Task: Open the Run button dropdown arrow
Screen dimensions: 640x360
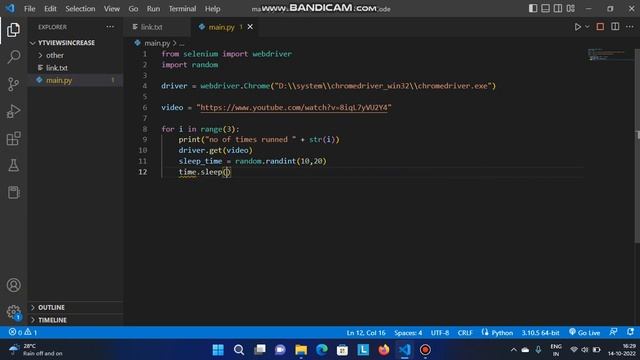Action: click(x=587, y=27)
